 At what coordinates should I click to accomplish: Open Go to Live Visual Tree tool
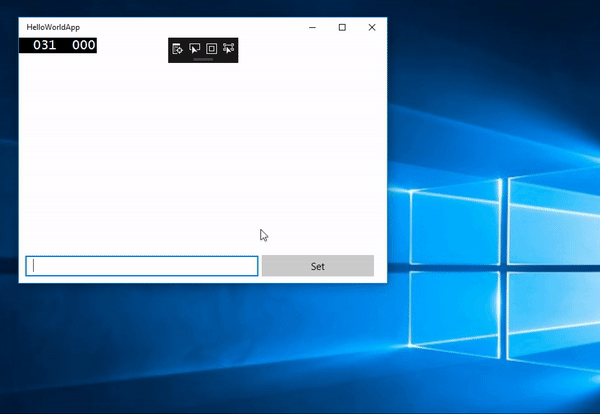pos(177,48)
